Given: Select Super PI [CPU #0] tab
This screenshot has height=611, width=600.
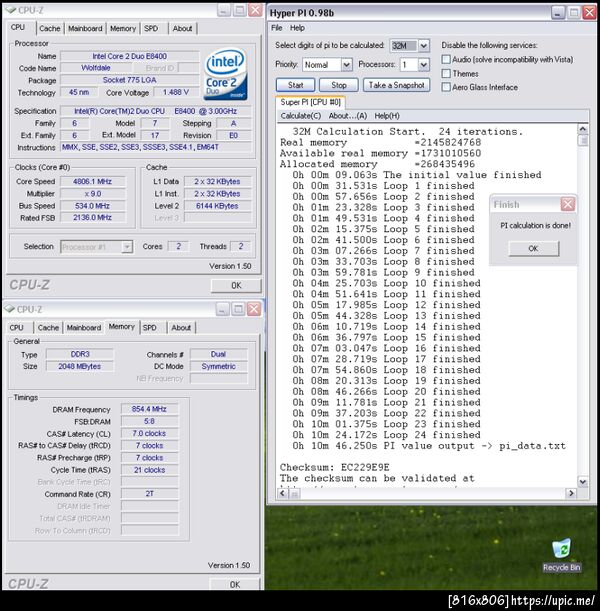Looking at the screenshot, I should (311, 102).
